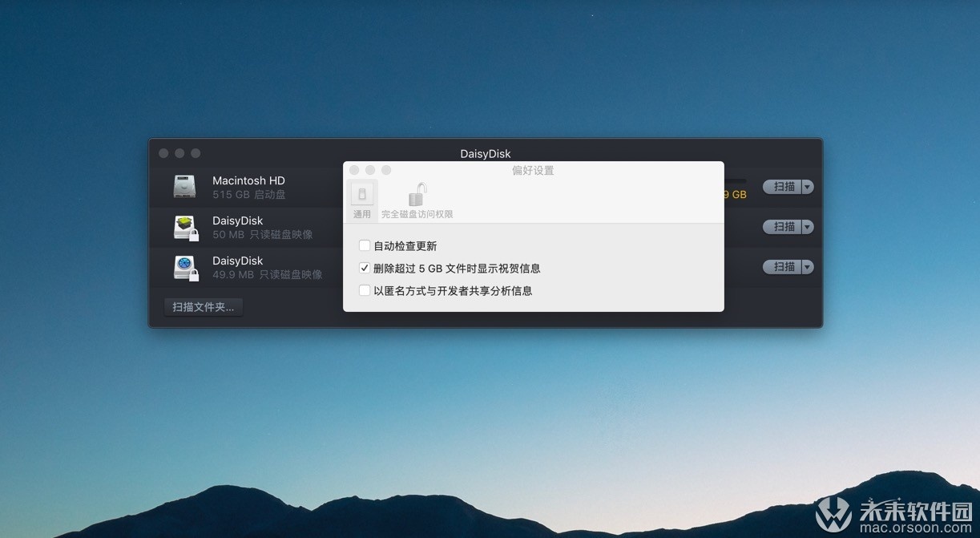Screen dimensions: 980x538
Task: Click the DaisyDisk main window title
Action: click(486, 154)
